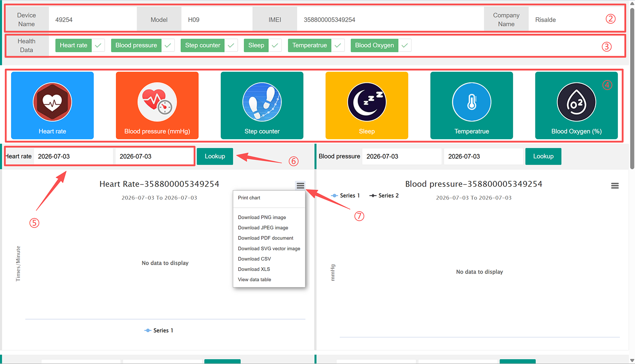Image resolution: width=635 pixels, height=364 pixels.
Task: Click the Heart Rate-358800005349254 chart title
Action: click(x=159, y=184)
